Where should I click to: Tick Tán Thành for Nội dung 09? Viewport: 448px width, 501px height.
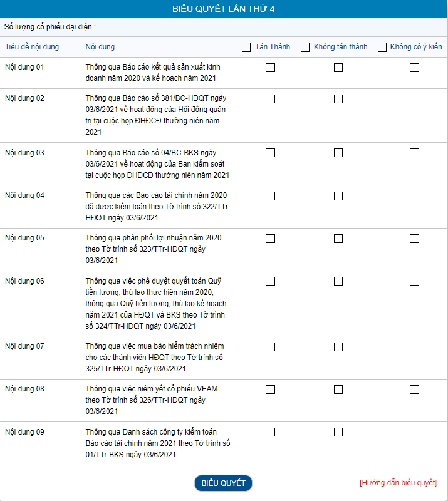click(x=270, y=432)
